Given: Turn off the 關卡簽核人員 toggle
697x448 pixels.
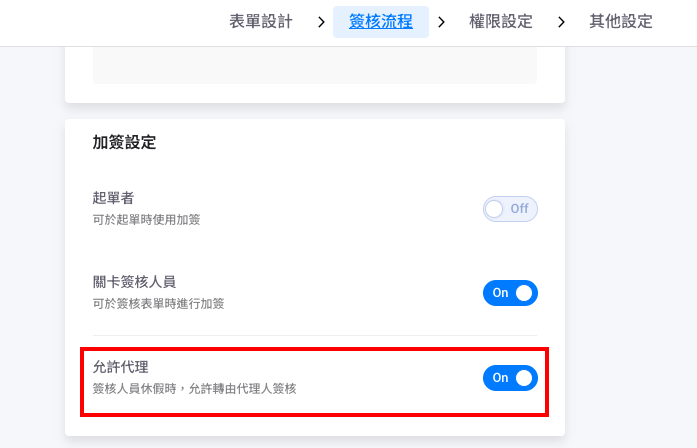Looking at the screenshot, I should pyautogui.click(x=510, y=293).
